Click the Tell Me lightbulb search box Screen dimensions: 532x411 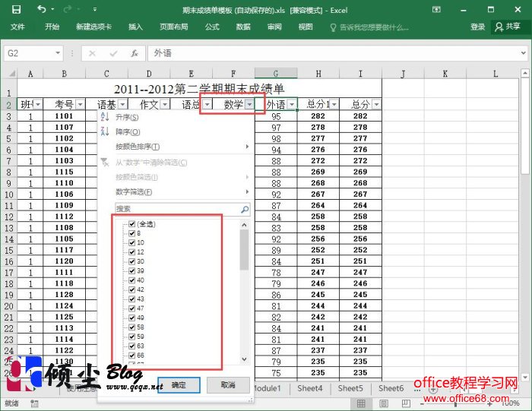pos(369,27)
